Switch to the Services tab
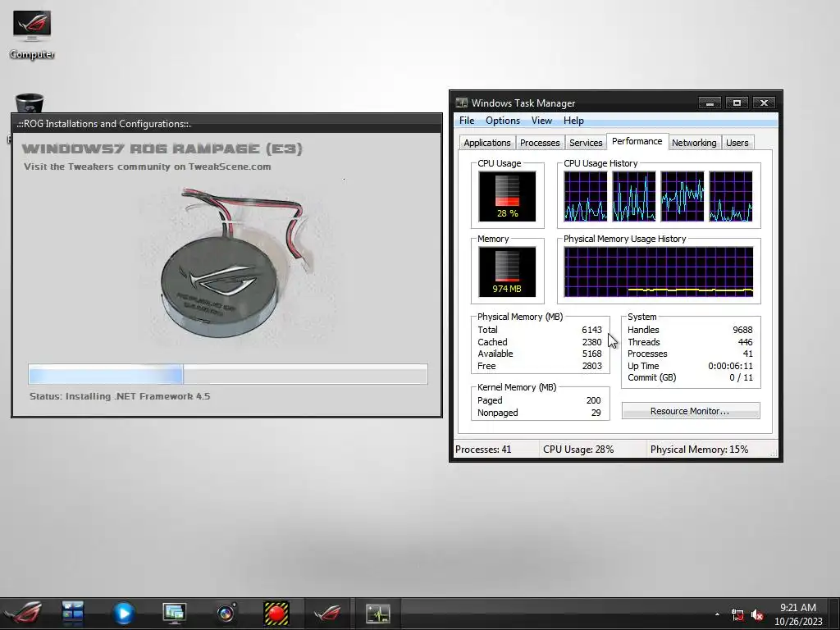Screen dimensions: 840x630 (586, 143)
